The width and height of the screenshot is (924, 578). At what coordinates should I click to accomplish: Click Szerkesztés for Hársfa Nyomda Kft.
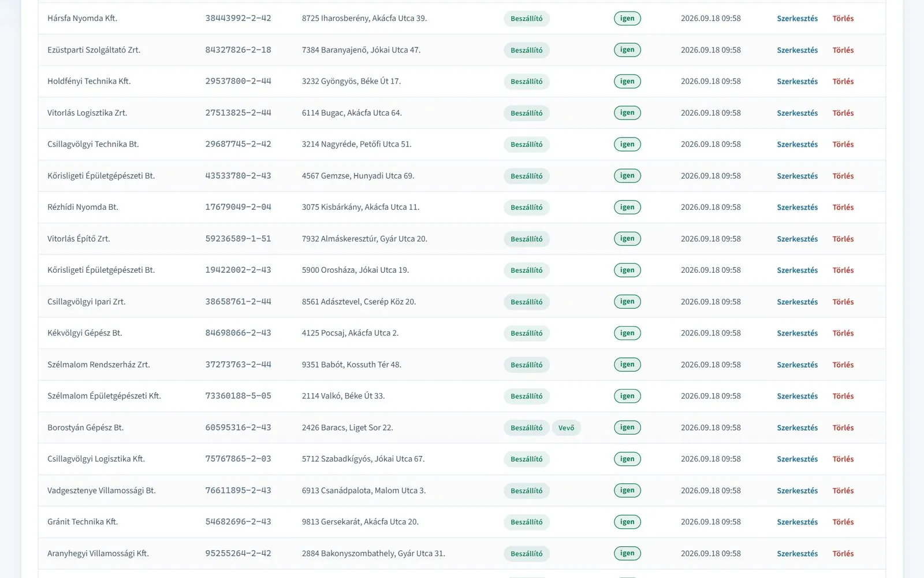(x=797, y=18)
